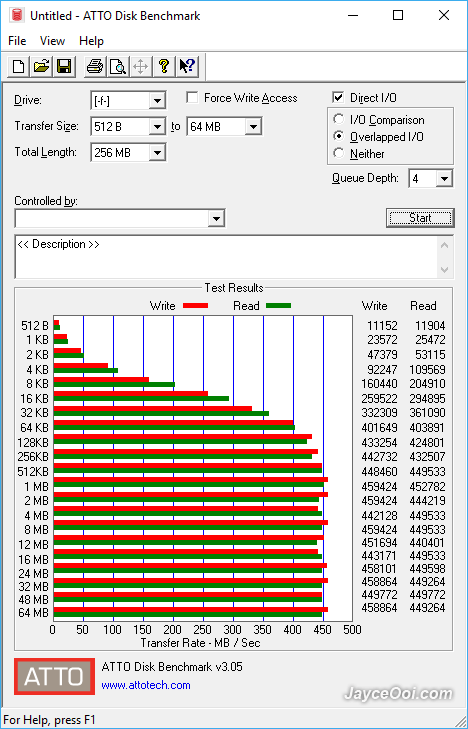Select the Neither radio option

coord(339,153)
